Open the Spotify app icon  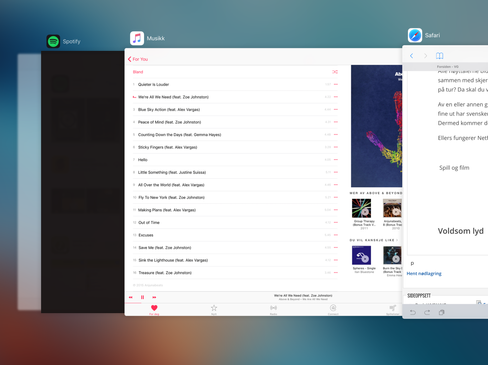53,41
